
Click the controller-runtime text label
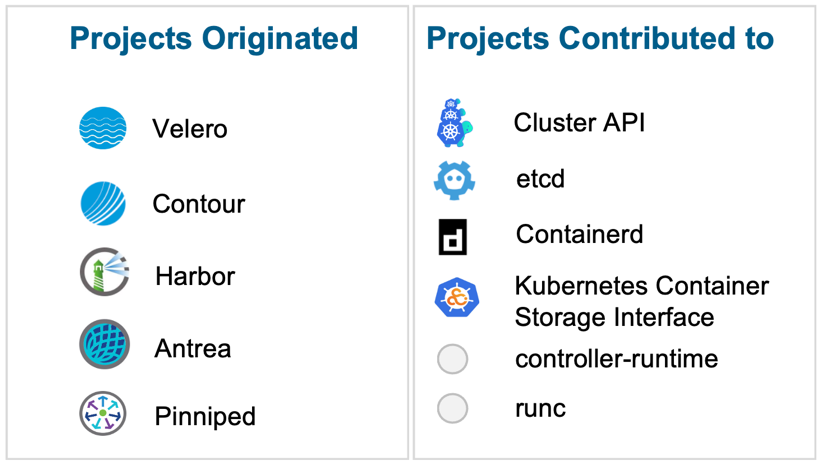pyautogui.click(x=616, y=359)
